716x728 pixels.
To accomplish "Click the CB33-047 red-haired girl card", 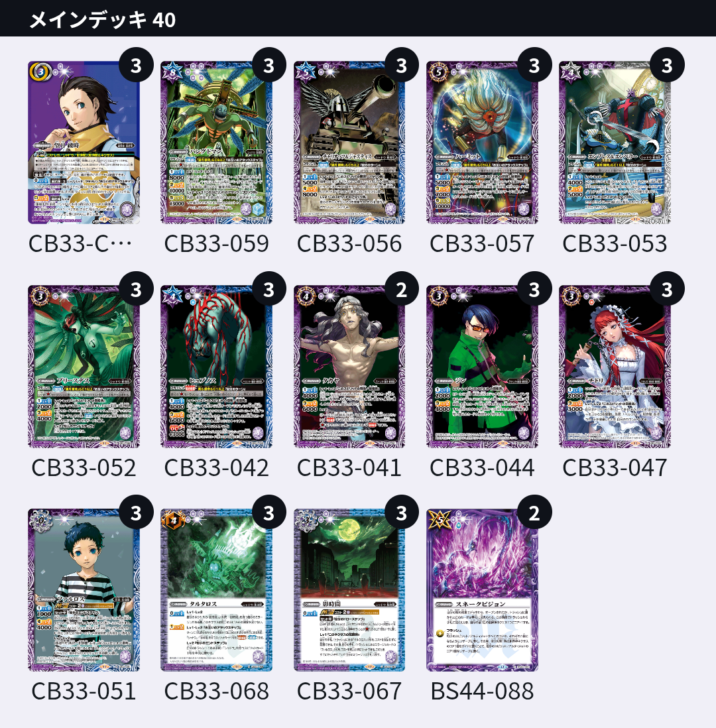I will 615,367.
